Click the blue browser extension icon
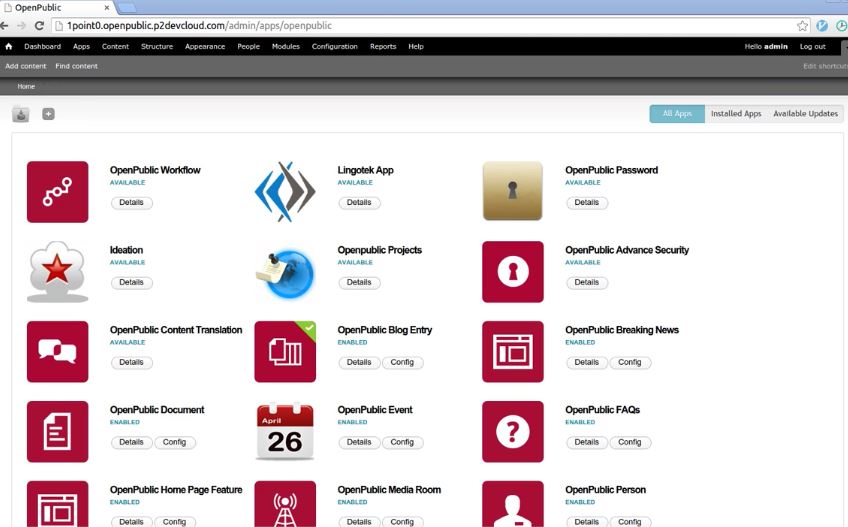 tap(822, 25)
